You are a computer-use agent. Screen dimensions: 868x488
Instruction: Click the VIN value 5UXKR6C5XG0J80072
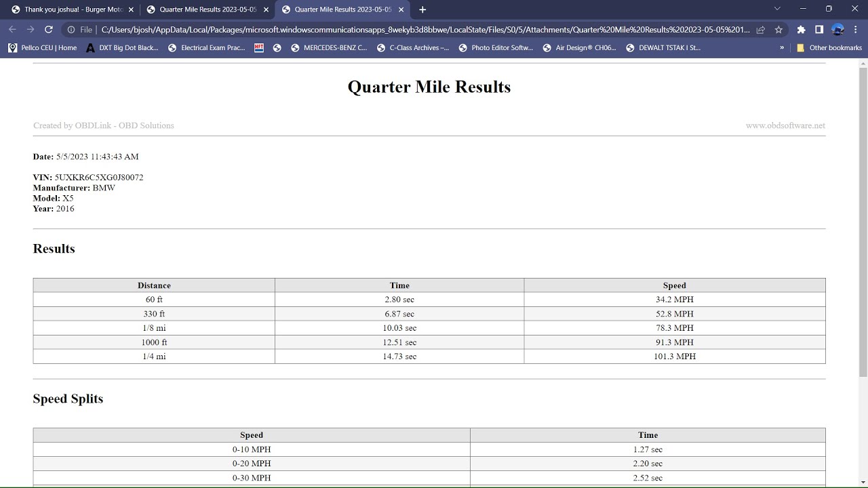[99, 178]
